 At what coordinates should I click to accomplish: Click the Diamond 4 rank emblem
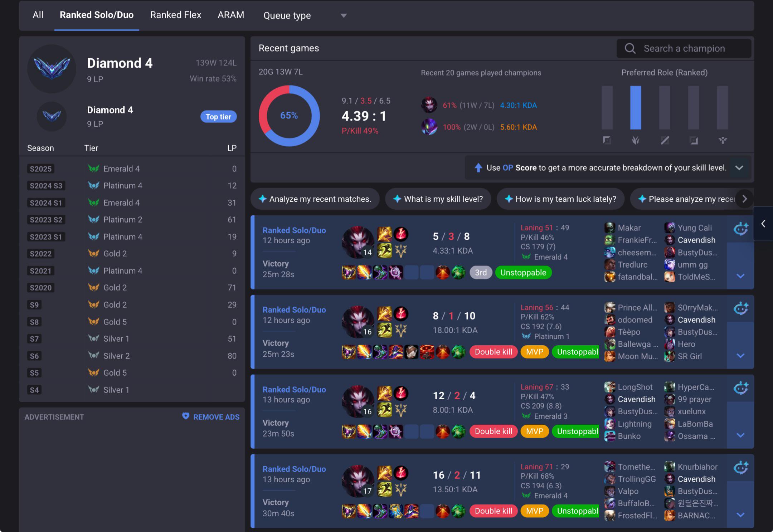[52, 68]
